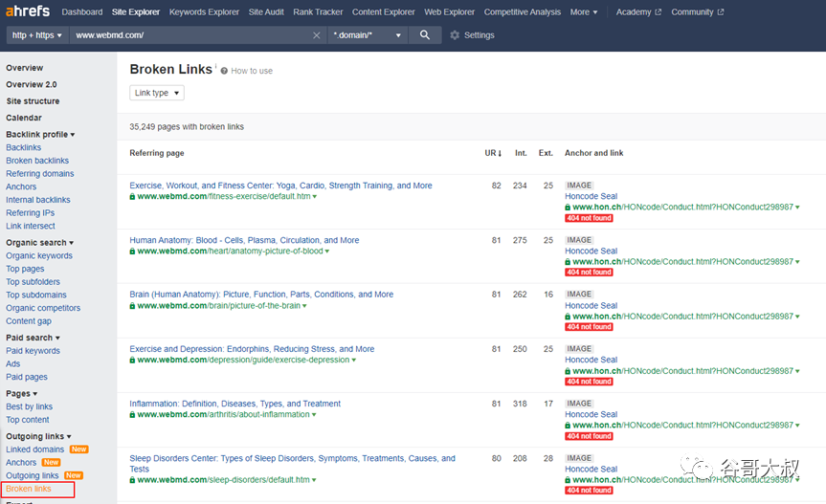Open Settings gear icon
826x504 pixels.
[x=455, y=35]
